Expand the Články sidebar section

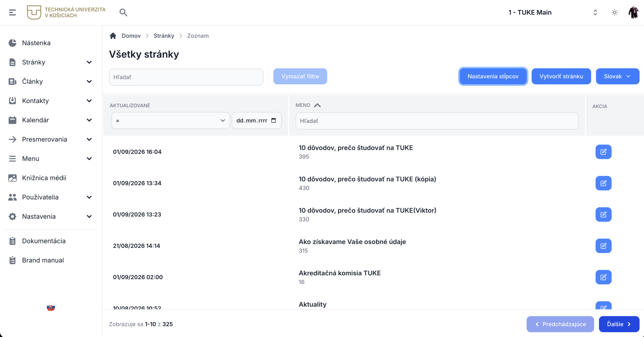coord(51,82)
